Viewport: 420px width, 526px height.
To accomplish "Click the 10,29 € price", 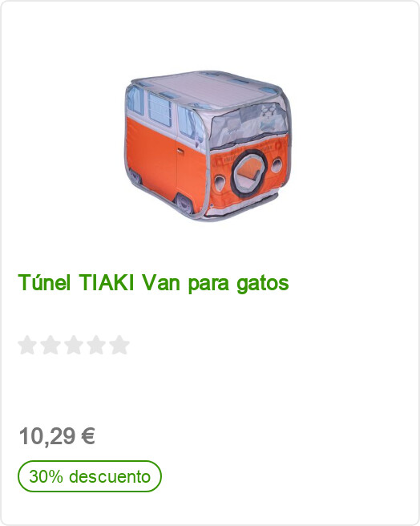I will pyautogui.click(x=57, y=436).
